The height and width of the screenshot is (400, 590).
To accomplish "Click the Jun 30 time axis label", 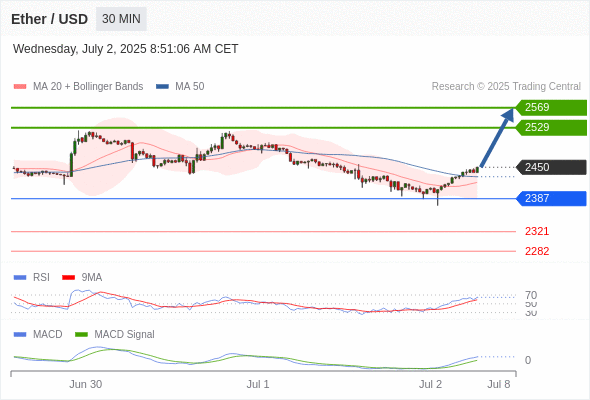I will 85,384.
